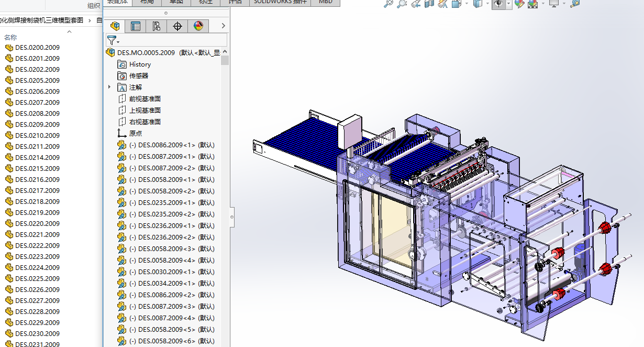Open the Hide/Show Items dropdown arrow

pos(509,4)
